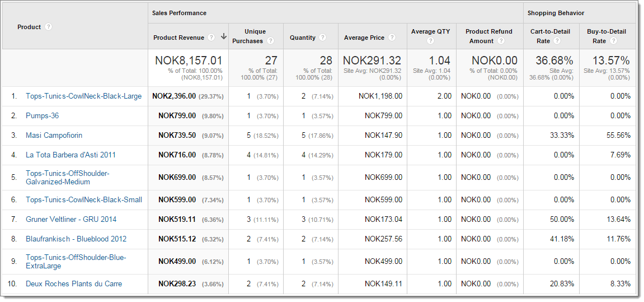644x302 pixels.
Task: Click Average QTY help question mark
Action: tap(430, 41)
